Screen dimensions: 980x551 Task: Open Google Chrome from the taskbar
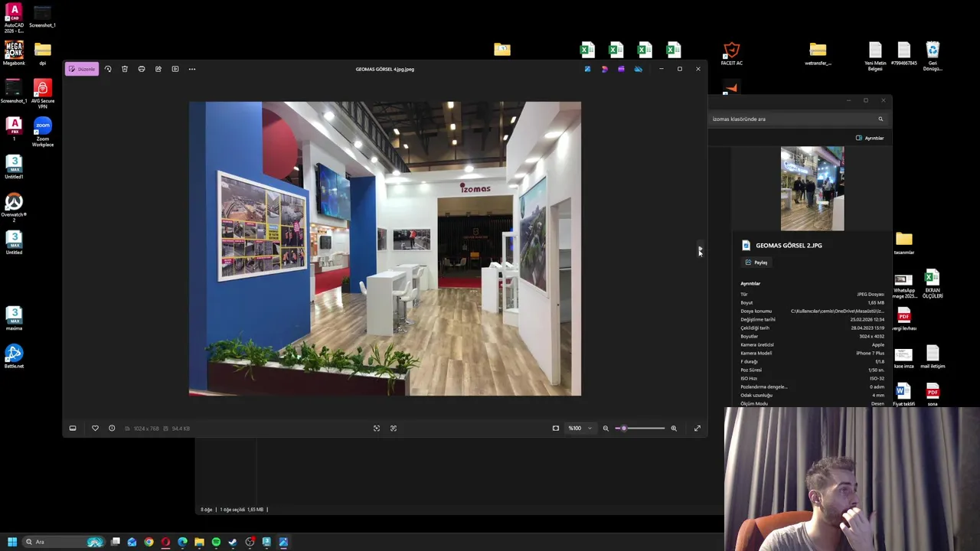click(149, 542)
